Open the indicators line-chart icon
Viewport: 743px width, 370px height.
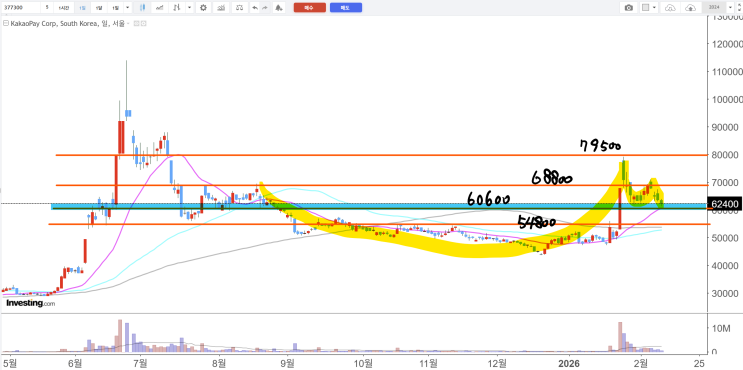(221, 8)
